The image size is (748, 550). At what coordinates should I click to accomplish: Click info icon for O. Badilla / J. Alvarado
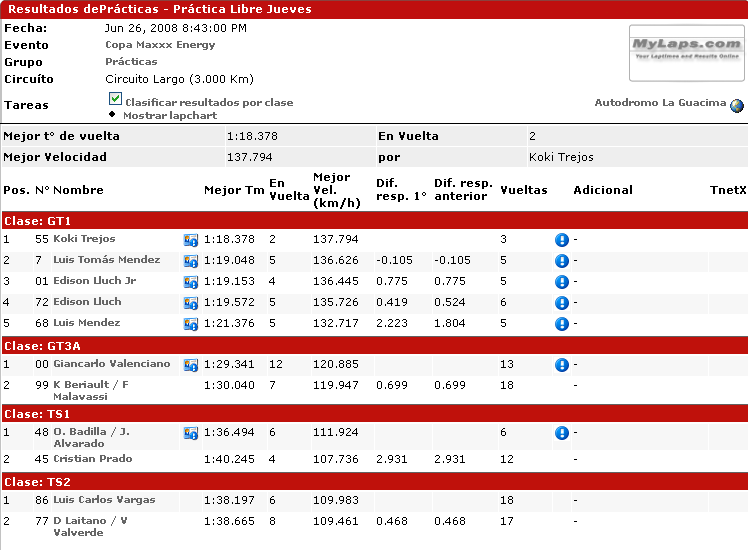tap(562, 433)
